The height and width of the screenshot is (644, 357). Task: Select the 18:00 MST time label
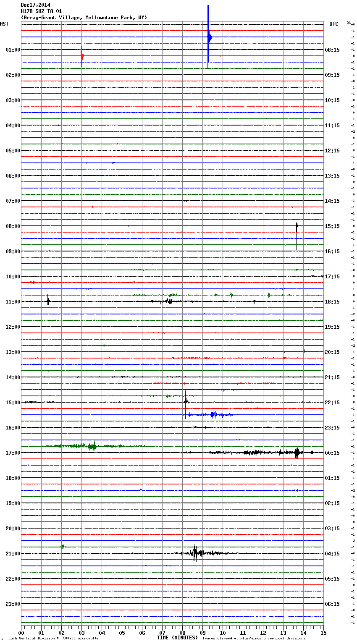point(13,478)
